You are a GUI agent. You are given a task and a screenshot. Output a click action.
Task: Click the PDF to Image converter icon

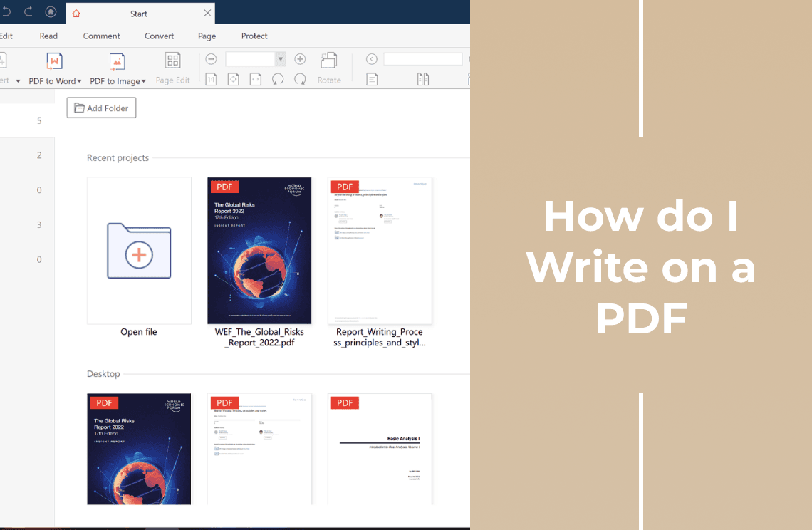pyautogui.click(x=117, y=62)
